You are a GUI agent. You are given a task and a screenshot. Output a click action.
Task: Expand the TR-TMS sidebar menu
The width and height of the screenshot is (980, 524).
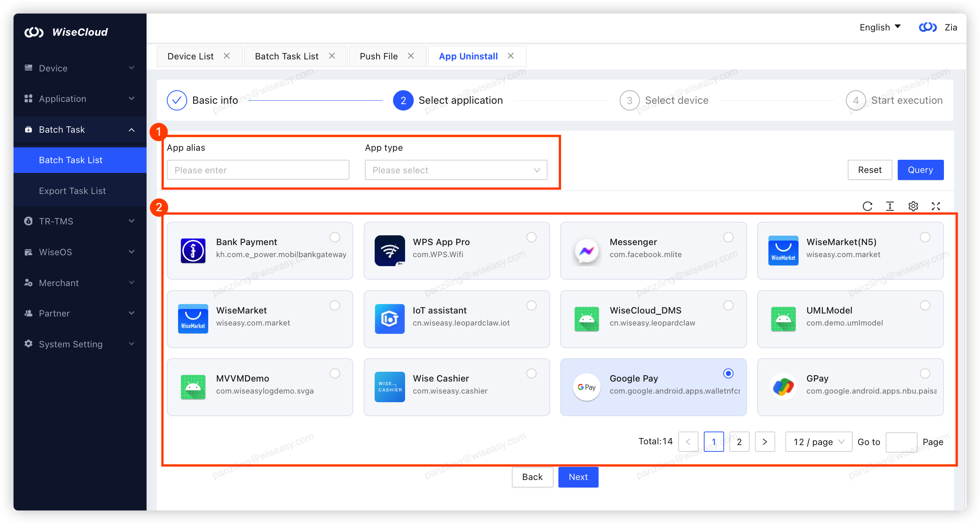[x=80, y=221]
